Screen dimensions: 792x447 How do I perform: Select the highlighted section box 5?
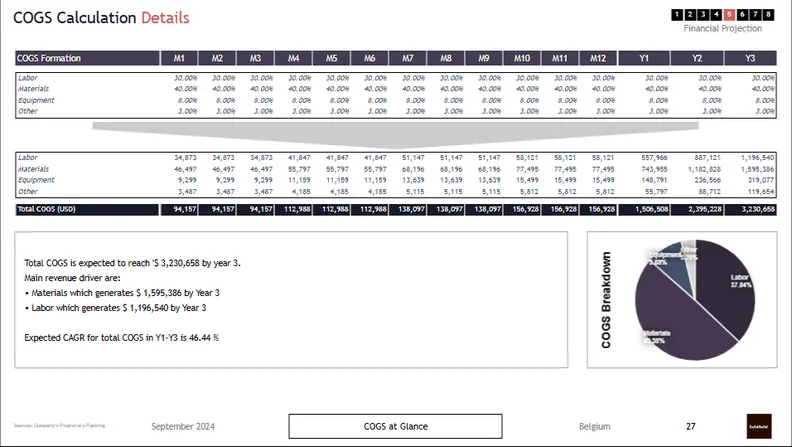tap(729, 15)
